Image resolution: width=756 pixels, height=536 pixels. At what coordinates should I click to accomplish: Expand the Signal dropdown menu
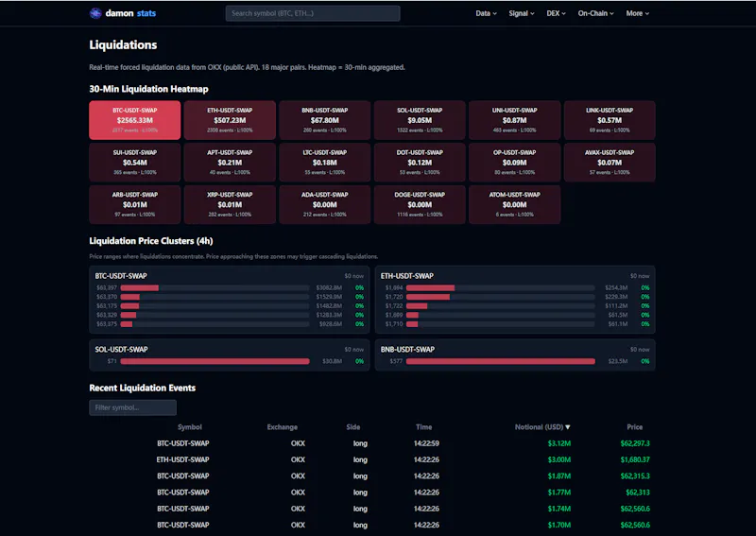[x=522, y=13]
